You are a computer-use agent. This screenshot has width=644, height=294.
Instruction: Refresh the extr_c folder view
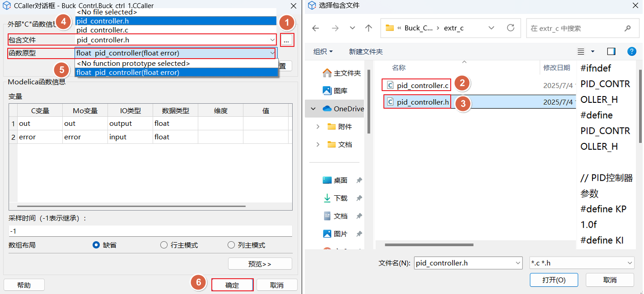click(511, 28)
